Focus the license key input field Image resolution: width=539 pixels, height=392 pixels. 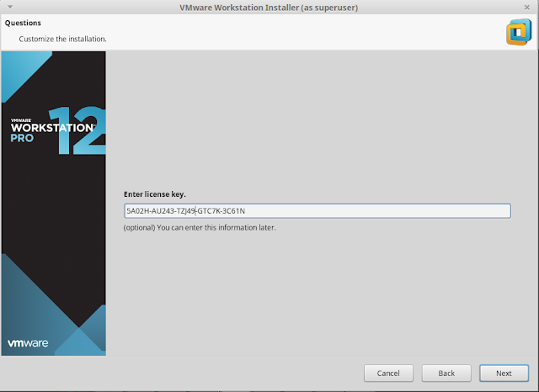coord(318,211)
